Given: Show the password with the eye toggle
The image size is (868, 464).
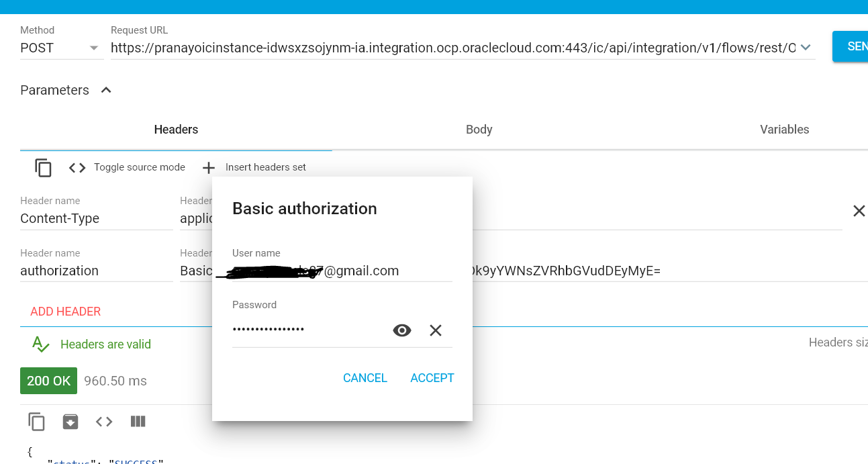Looking at the screenshot, I should click(401, 330).
